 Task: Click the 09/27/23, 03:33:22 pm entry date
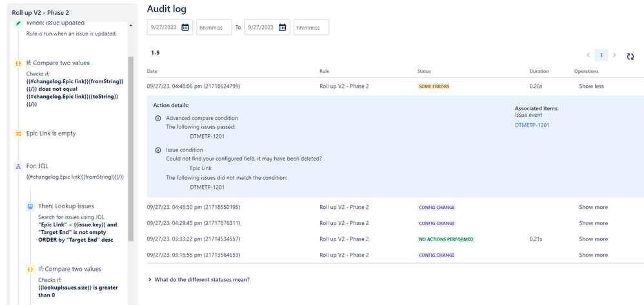coord(194,239)
